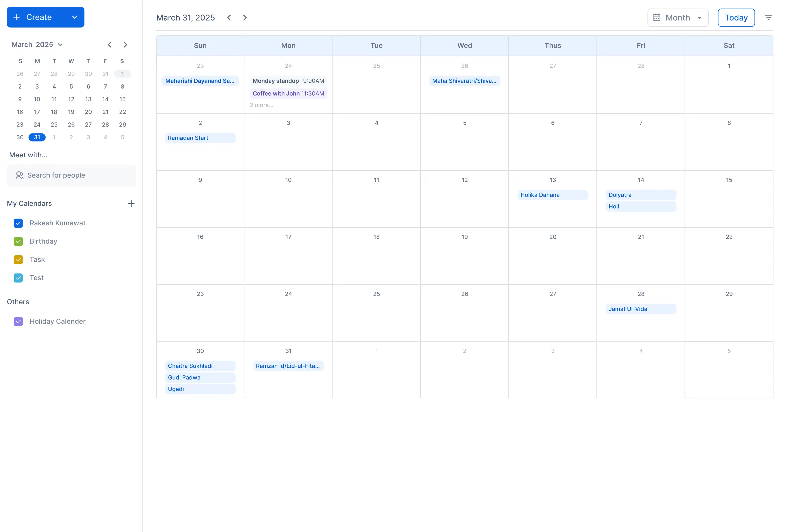The height and width of the screenshot is (532, 787).
Task: Expand the Create button dropdown chevron
Action: [x=74, y=17]
